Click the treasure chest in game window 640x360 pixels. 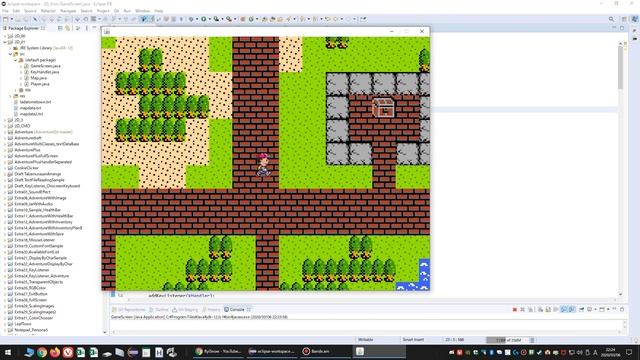[384, 107]
